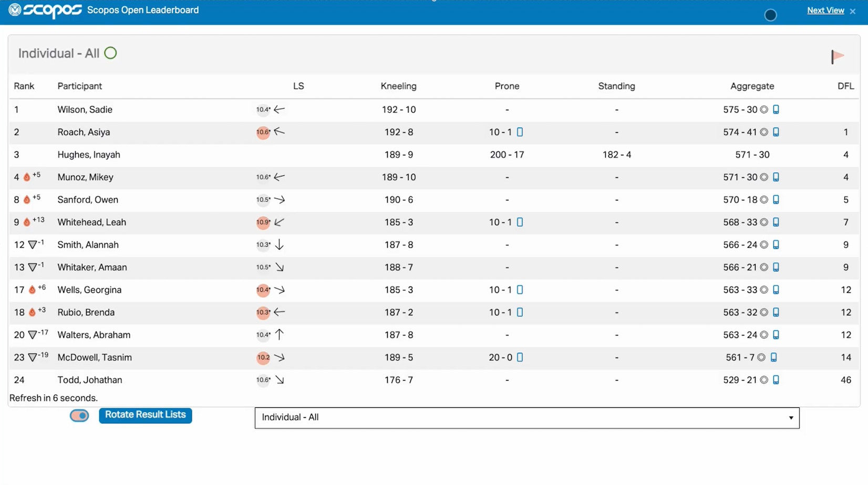The height and width of the screenshot is (485, 868).
Task: Click the shot direction arrow for Smith, Alannah
Action: [280, 245]
